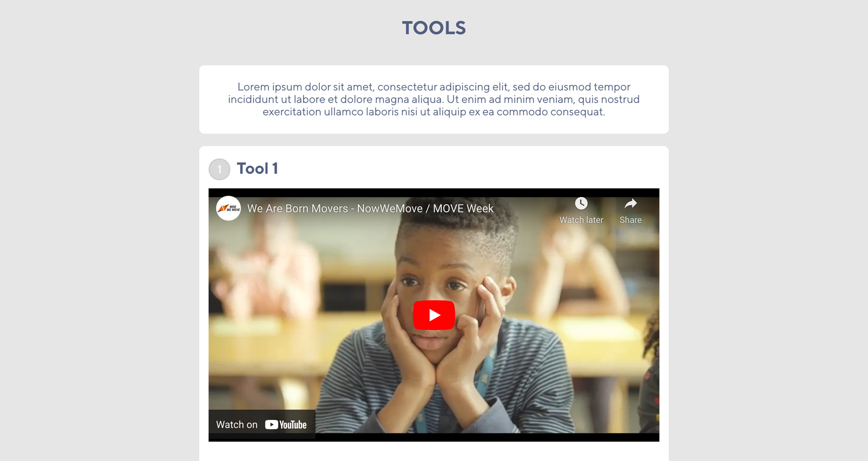Select the Watch later text label

click(581, 220)
